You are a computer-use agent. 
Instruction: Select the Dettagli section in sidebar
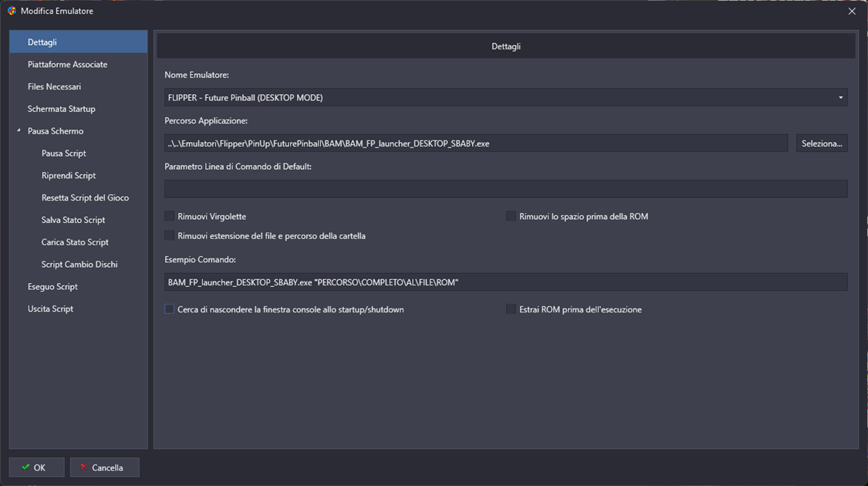click(x=78, y=42)
